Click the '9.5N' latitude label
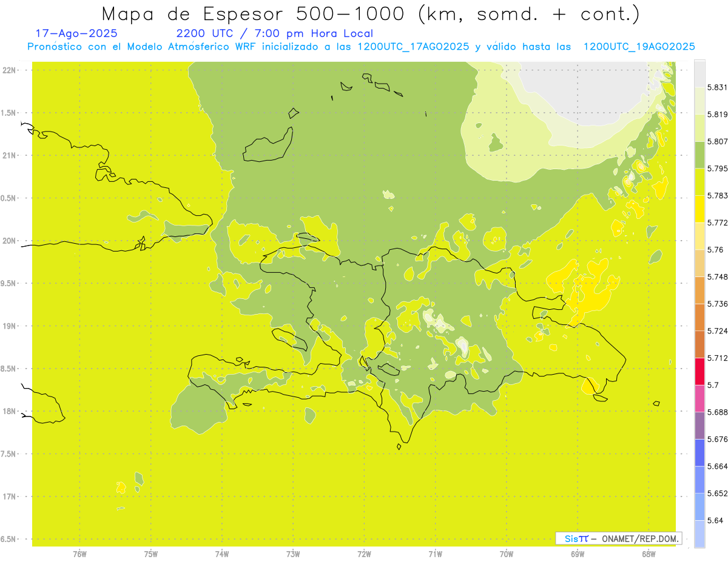728x562 pixels. tap(9, 284)
